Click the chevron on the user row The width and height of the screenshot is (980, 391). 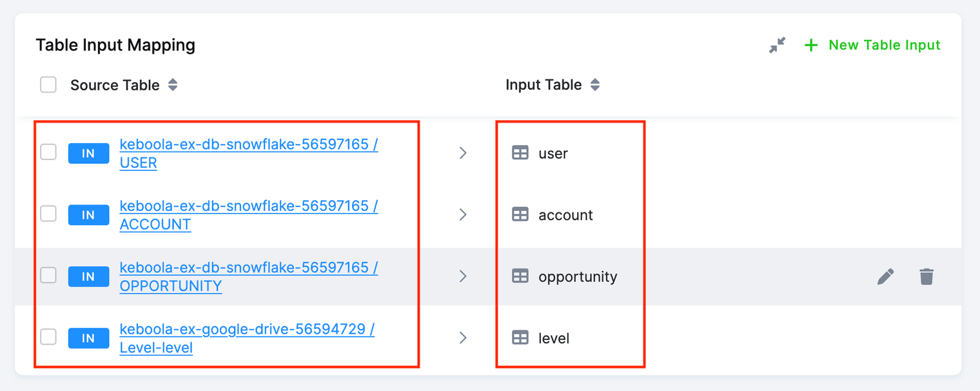(463, 153)
